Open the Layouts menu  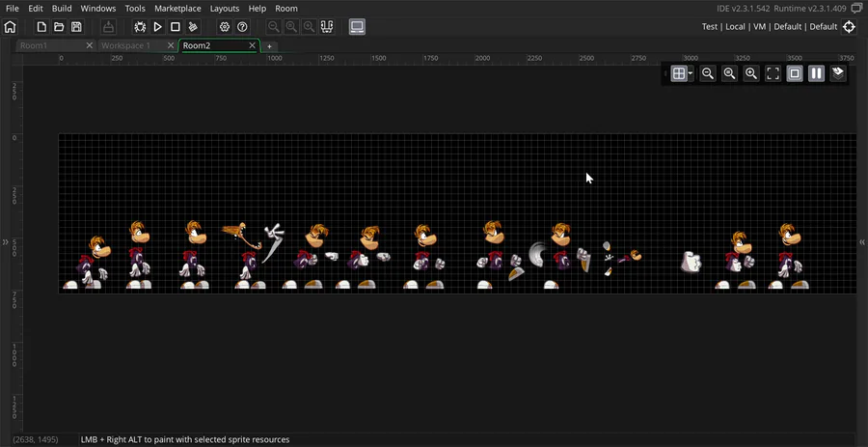click(x=225, y=9)
